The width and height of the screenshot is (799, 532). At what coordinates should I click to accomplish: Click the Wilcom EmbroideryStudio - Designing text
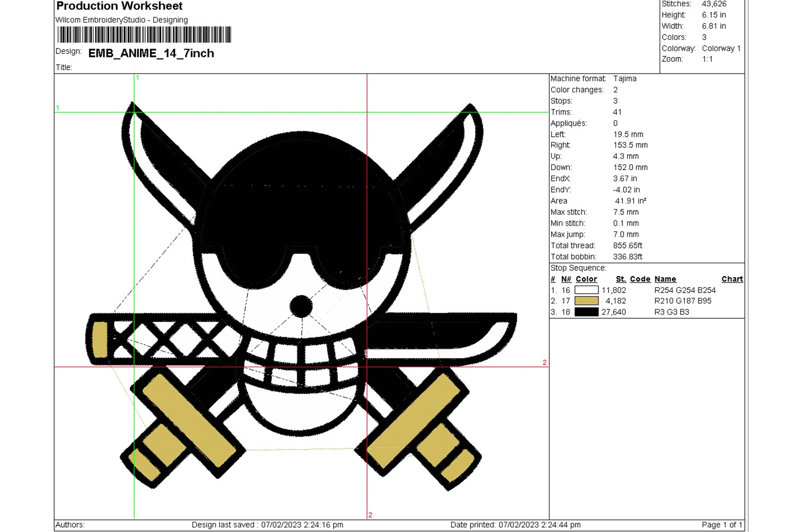click(122, 20)
